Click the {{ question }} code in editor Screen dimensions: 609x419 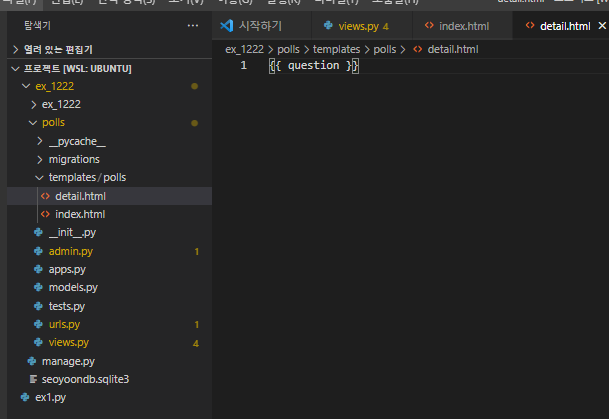pos(314,65)
